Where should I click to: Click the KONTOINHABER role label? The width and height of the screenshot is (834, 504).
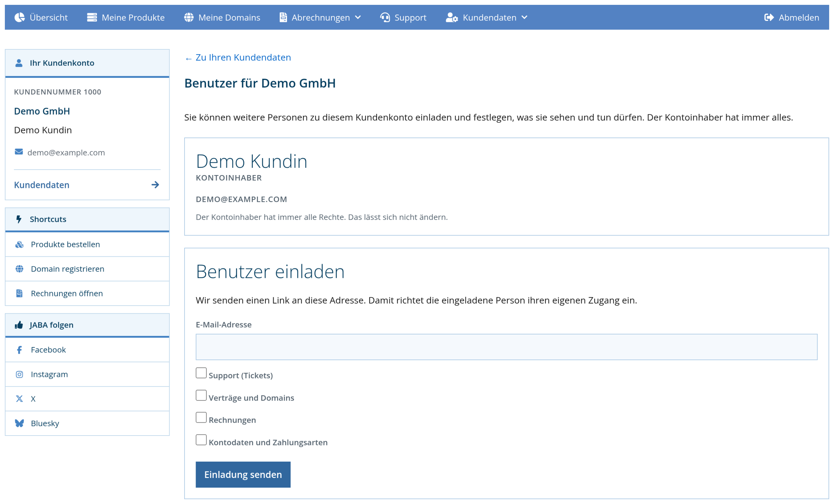coord(229,178)
